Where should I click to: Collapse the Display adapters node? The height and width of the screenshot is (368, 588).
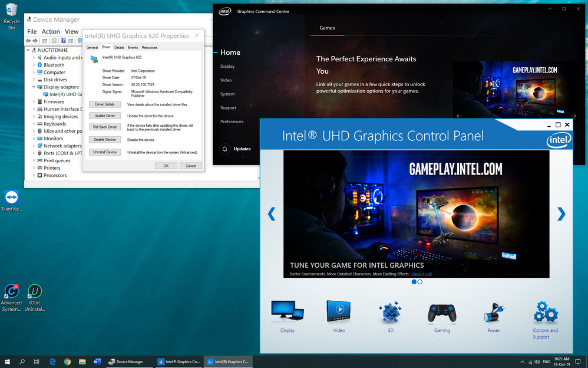(34, 87)
